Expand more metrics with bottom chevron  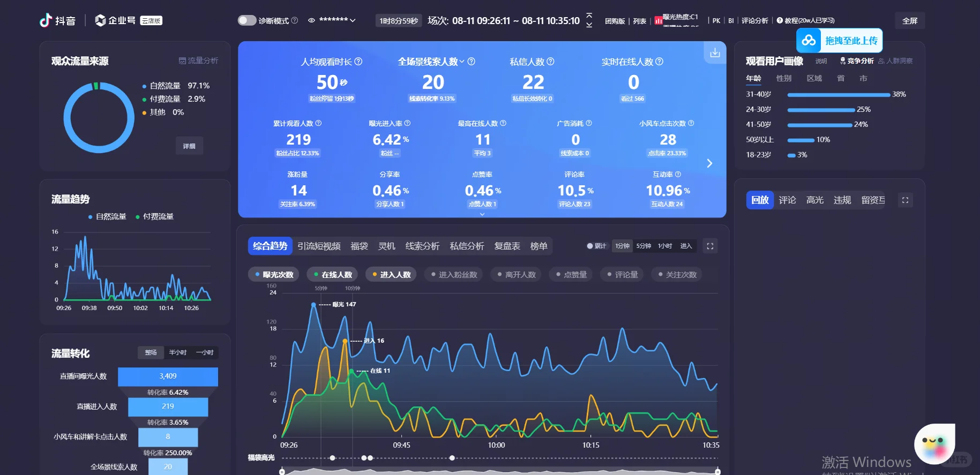(482, 214)
